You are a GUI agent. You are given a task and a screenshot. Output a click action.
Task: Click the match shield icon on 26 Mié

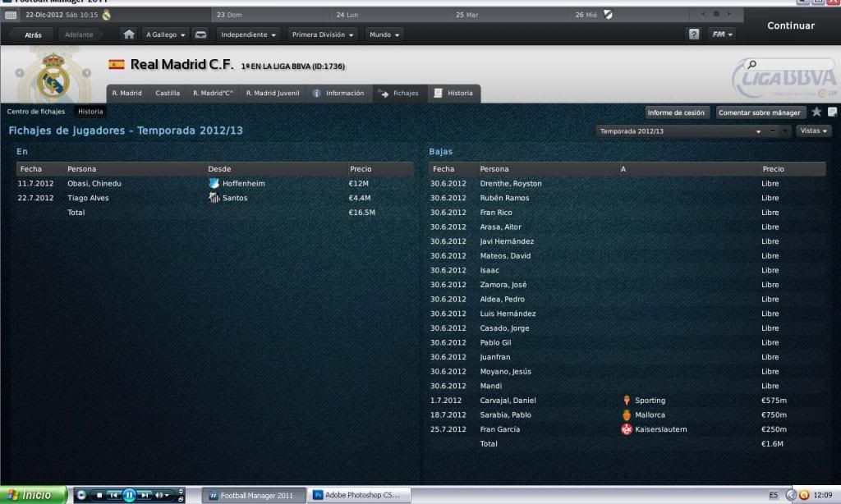coord(609,15)
